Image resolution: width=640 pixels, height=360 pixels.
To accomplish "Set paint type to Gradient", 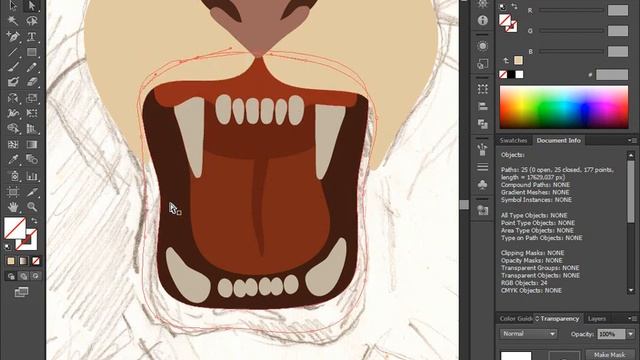I will coord(23,261).
